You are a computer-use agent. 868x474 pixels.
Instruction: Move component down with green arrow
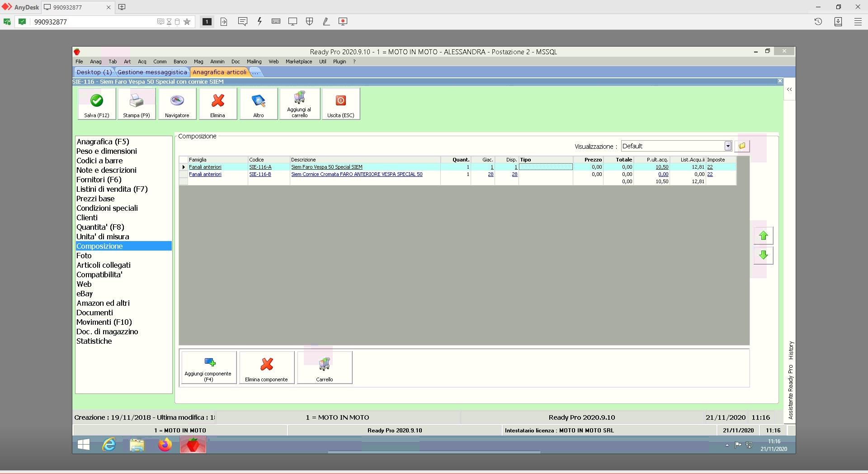click(764, 255)
